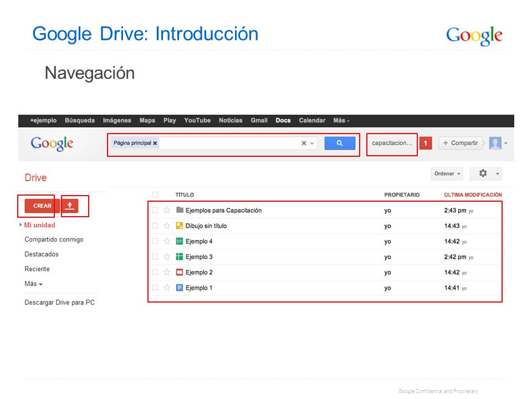Expand the Más menu in the top bar
This screenshot has width=532, height=399.
tap(341, 120)
